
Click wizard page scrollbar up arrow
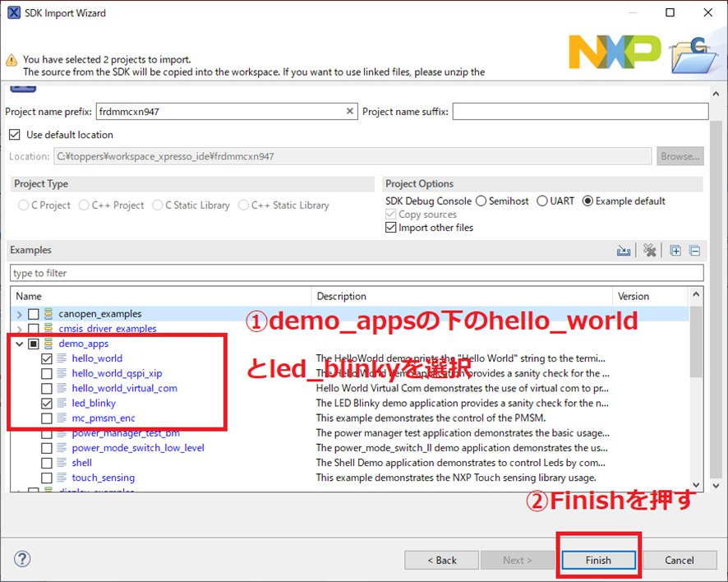[716, 94]
